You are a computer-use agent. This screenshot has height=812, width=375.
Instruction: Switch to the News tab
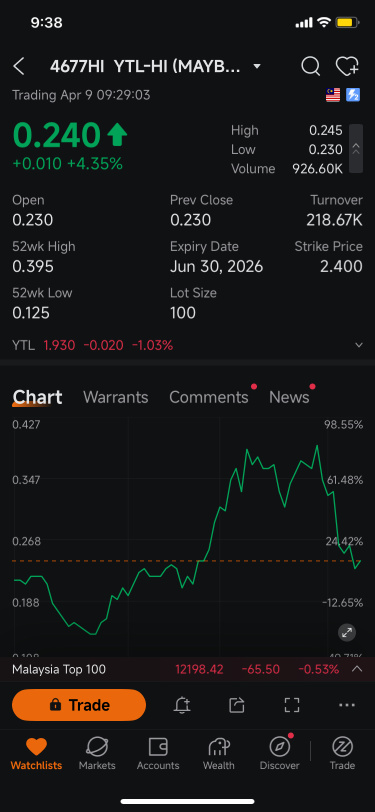click(x=289, y=397)
